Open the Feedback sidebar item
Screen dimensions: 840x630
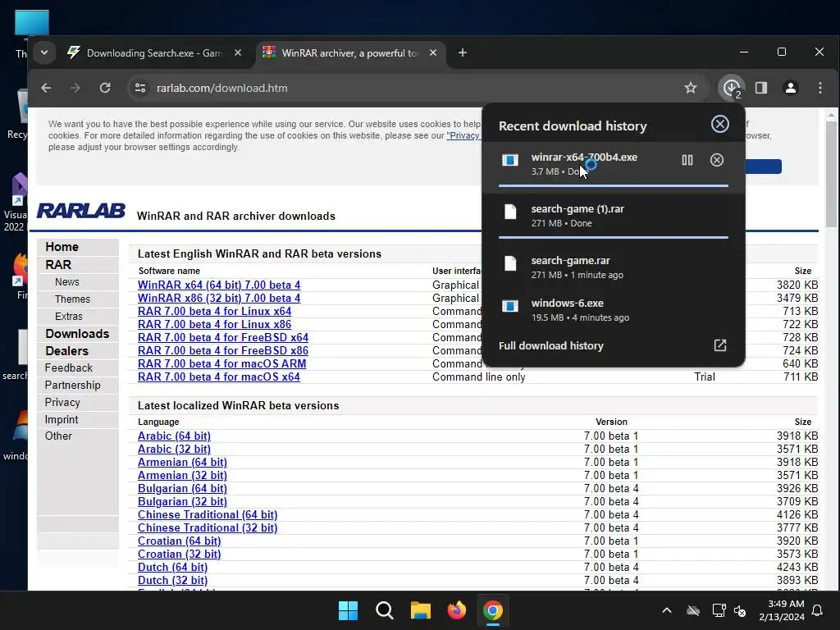[x=69, y=368]
